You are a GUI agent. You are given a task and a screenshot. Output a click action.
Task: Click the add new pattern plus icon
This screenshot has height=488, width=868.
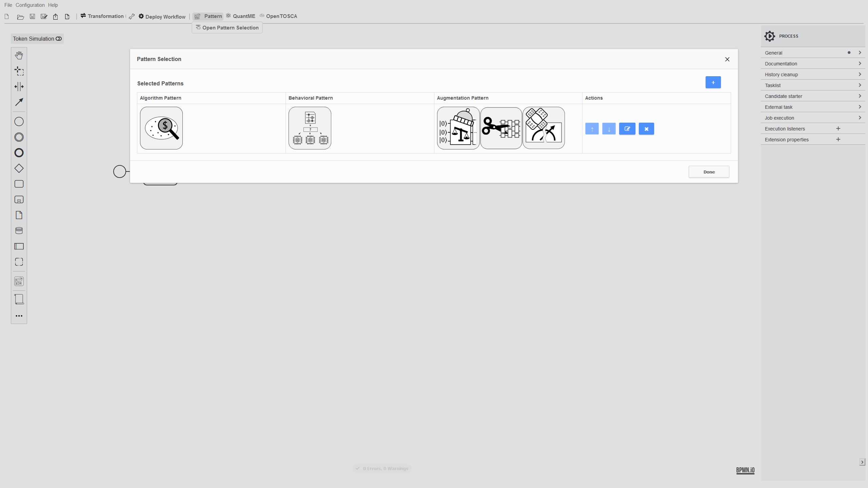713,82
